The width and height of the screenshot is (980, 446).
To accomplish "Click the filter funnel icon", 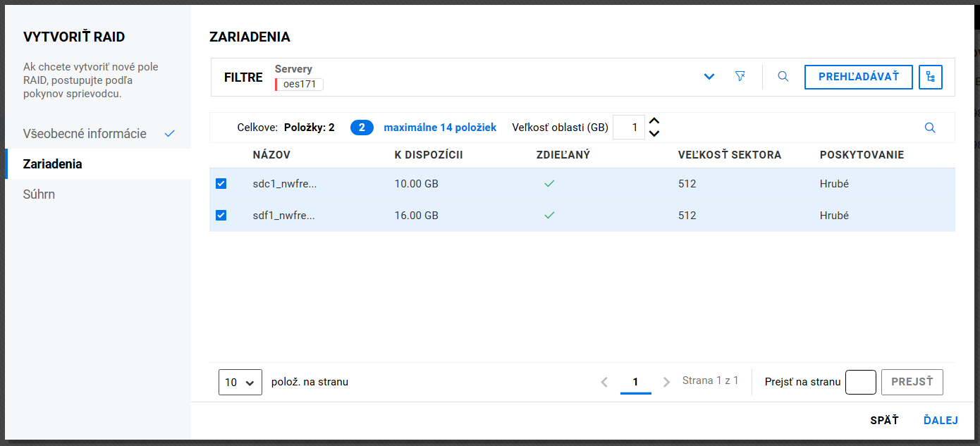I will point(740,76).
